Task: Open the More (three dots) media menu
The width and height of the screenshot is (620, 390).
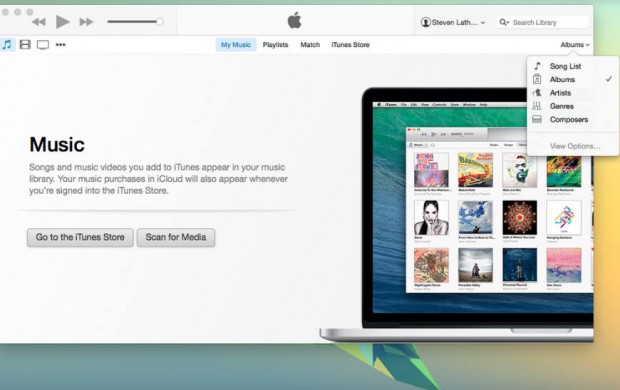Action: (x=60, y=45)
